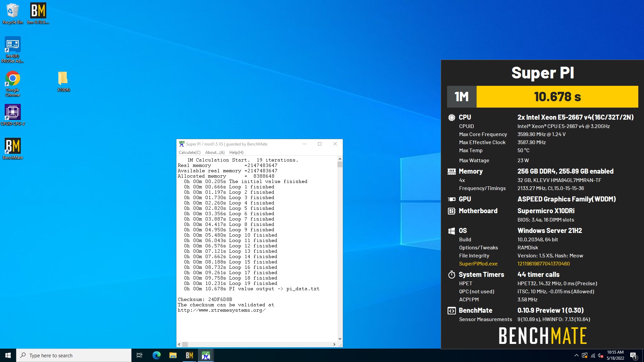Screen dimensions: 644x362
Task: Open the notification center icon
Action: pos(633,355)
